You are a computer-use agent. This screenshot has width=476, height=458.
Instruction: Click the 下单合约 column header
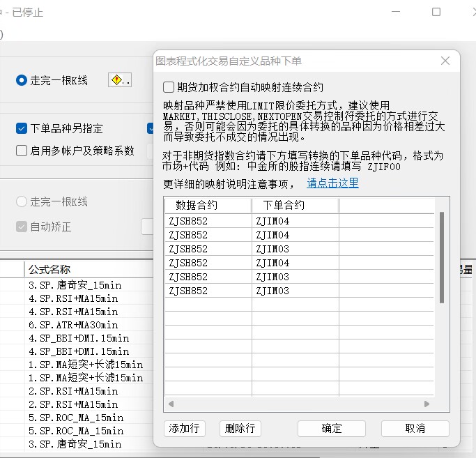pyautogui.click(x=295, y=206)
